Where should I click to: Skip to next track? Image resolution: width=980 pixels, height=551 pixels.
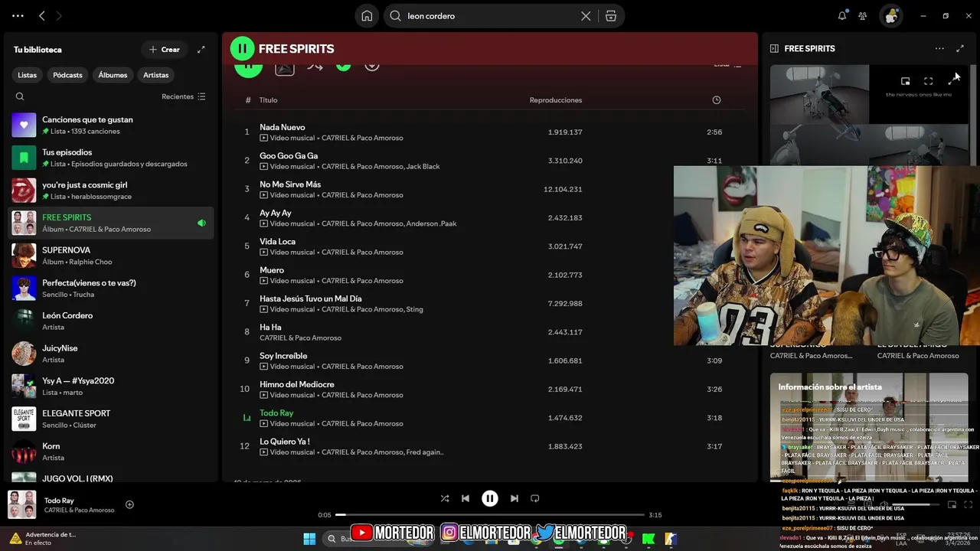pyautogui.click(x=514, y=498)
